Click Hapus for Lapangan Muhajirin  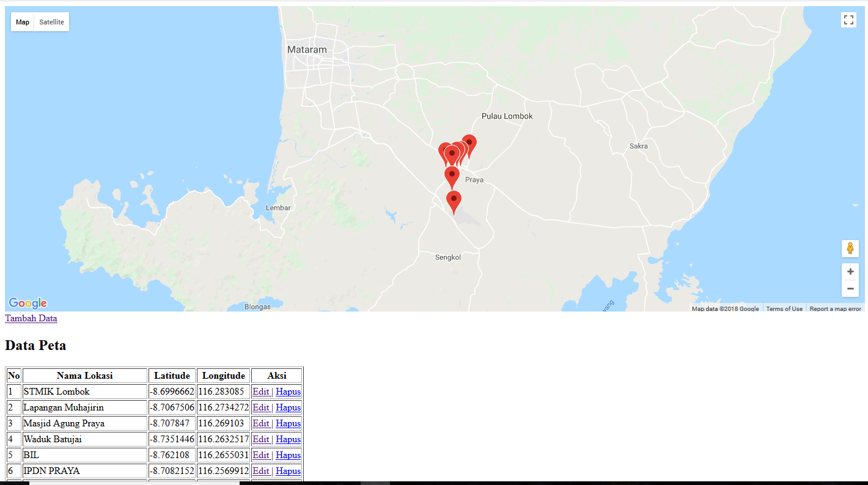pyautogui.click(x=288, y=407)
